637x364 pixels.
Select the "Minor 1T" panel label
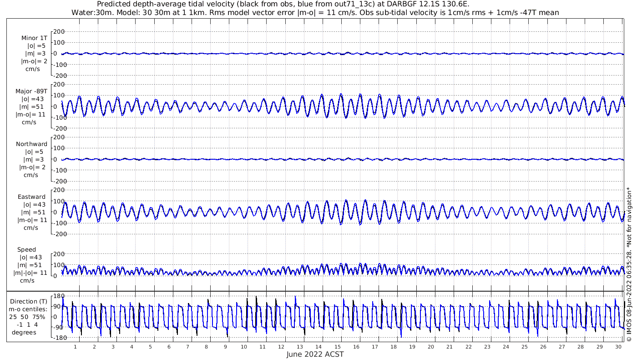[x=34, y=38]
